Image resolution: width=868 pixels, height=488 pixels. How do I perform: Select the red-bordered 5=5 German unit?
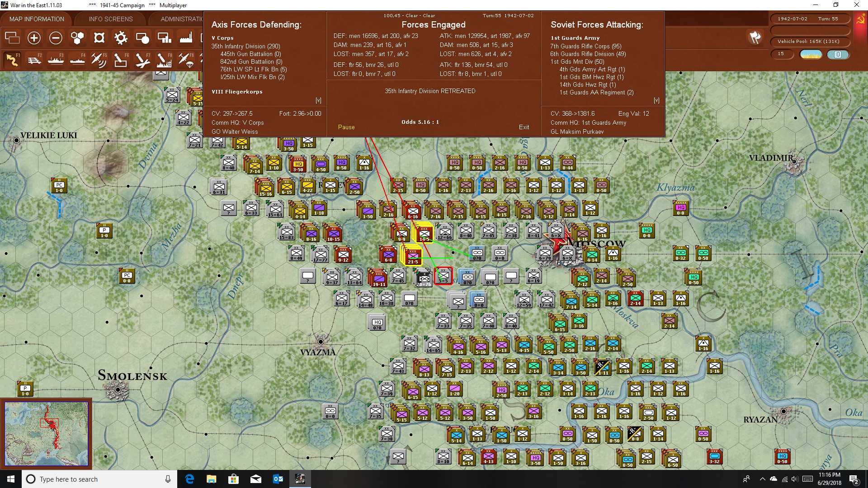443,276
